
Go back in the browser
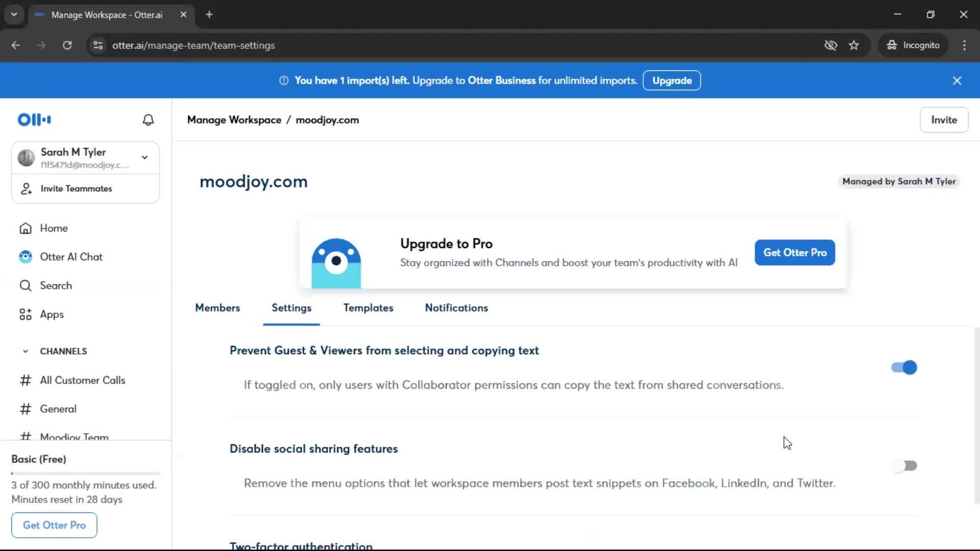[16, 45]
